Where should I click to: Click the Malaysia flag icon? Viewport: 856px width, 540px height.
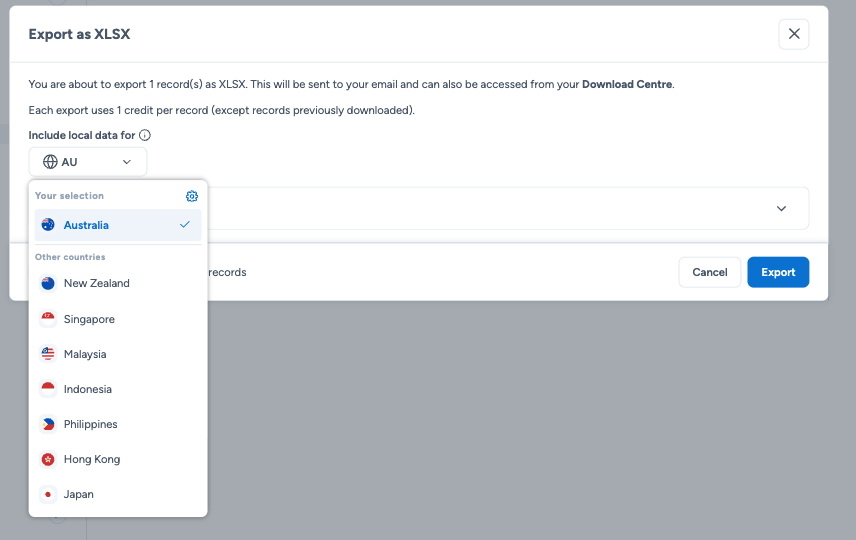pos(48,354)
